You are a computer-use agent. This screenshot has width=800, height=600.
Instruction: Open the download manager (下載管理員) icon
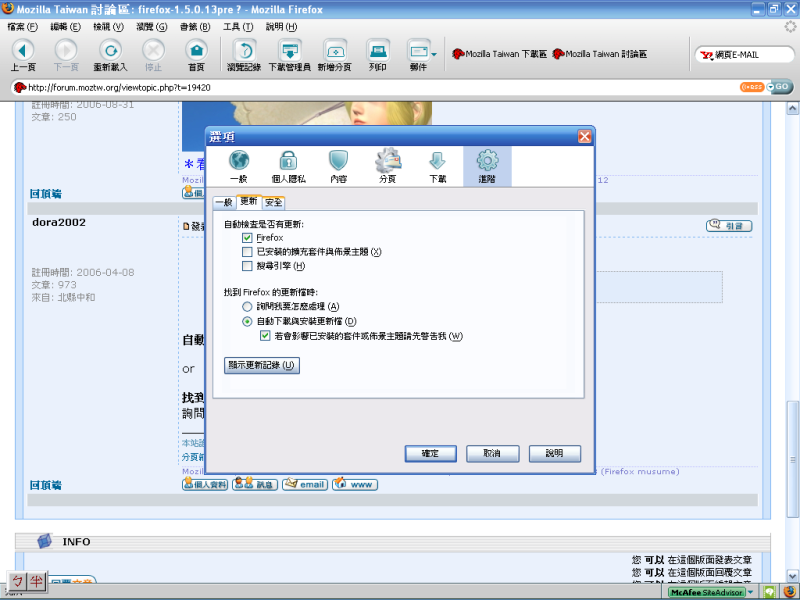coord(289,55)
